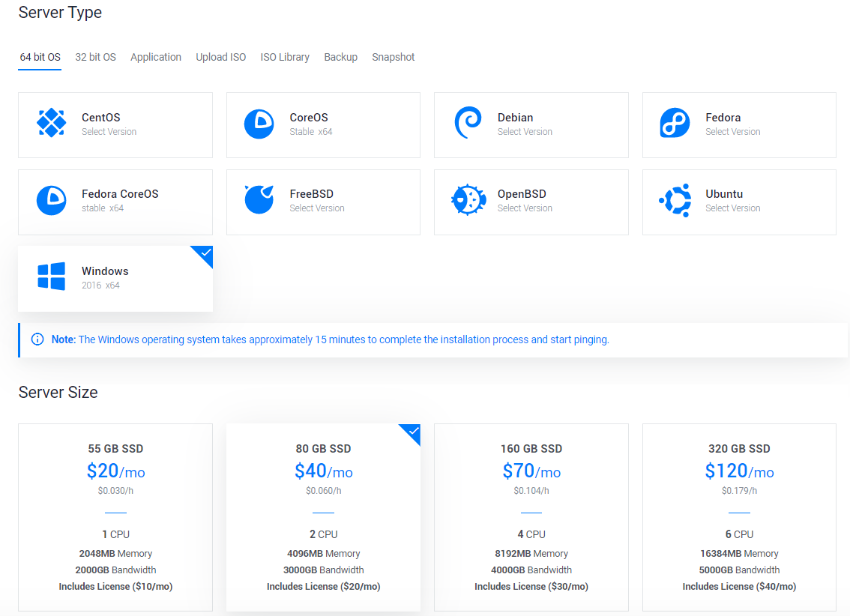Click the checkmark corner on the 80 GB SSD plan
The width and height of the screenshot is (850, 616).
click(412, 433)
